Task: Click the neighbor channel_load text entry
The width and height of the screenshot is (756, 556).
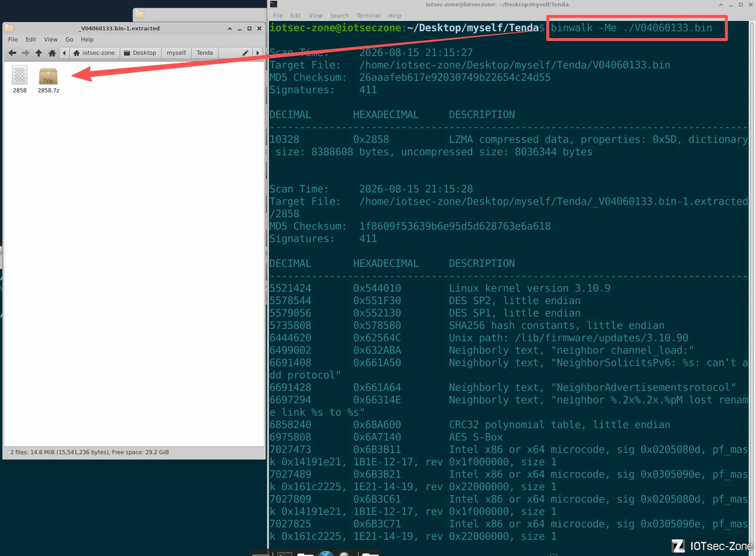Action: [x=572, y=350]
